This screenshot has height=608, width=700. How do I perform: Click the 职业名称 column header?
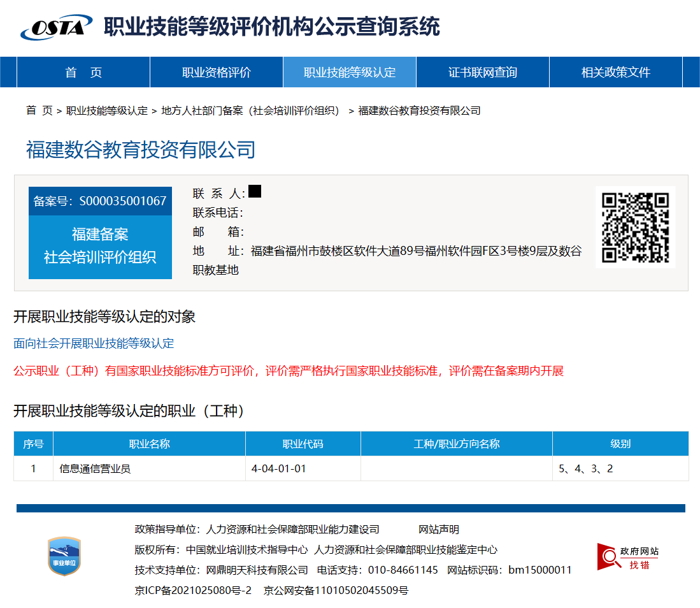149,444
